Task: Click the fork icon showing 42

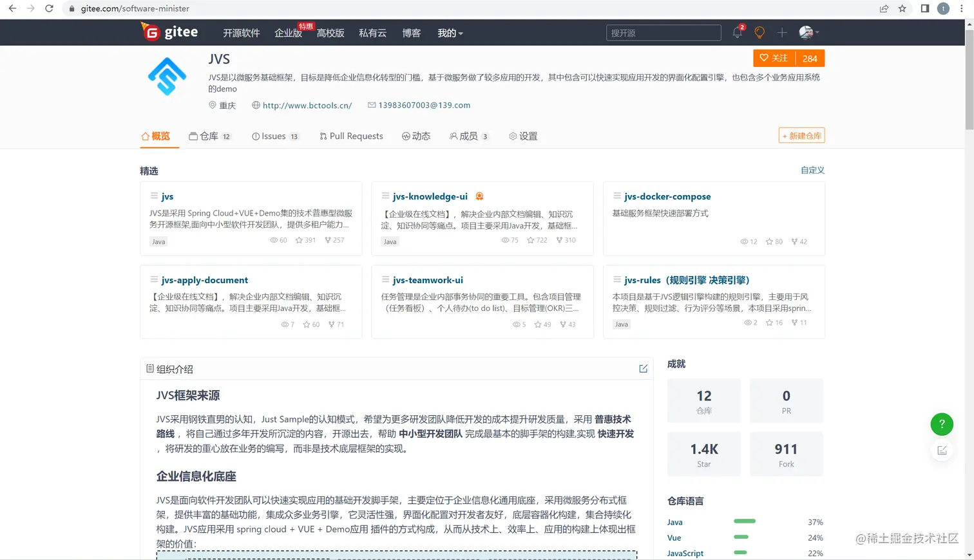Action: coord(794,241)
